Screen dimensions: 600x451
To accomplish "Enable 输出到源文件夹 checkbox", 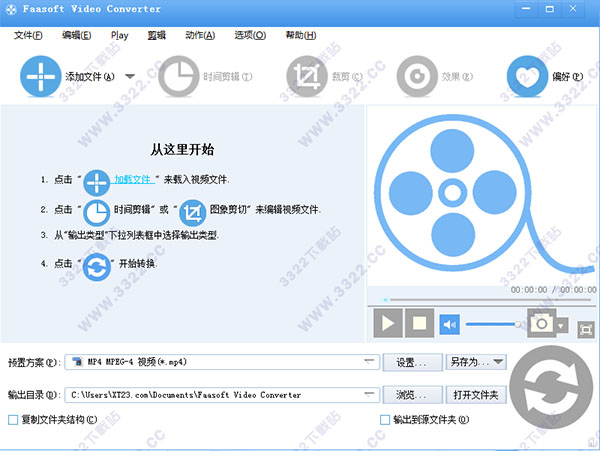I will (x=385, y=420).
